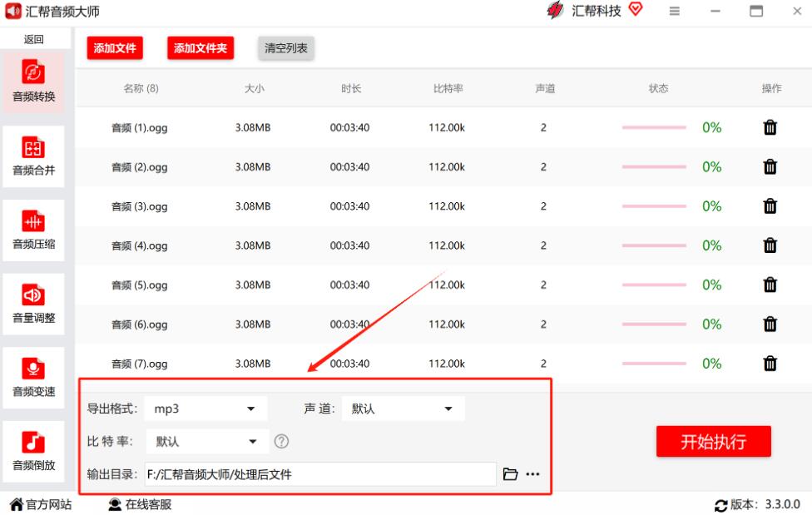Click the 名称 (8) column header
Screen dimensions: 812x515
coord(141,88)
